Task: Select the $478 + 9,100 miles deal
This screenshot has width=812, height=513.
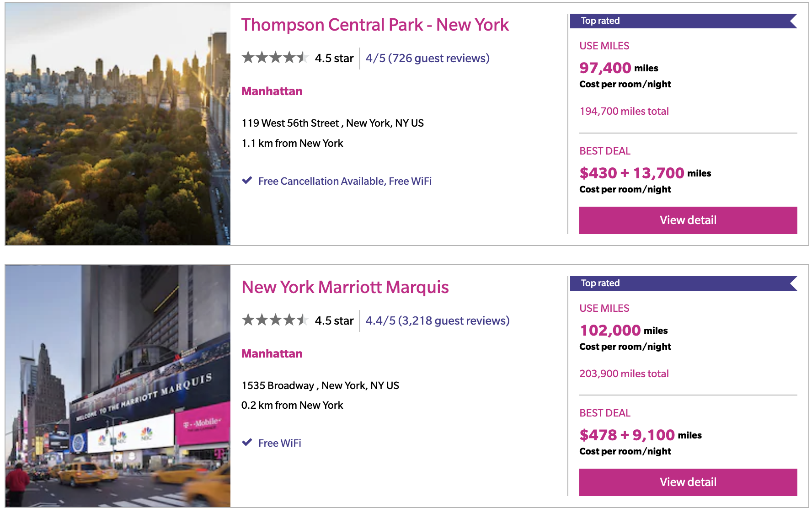Action: click(641, 435)
